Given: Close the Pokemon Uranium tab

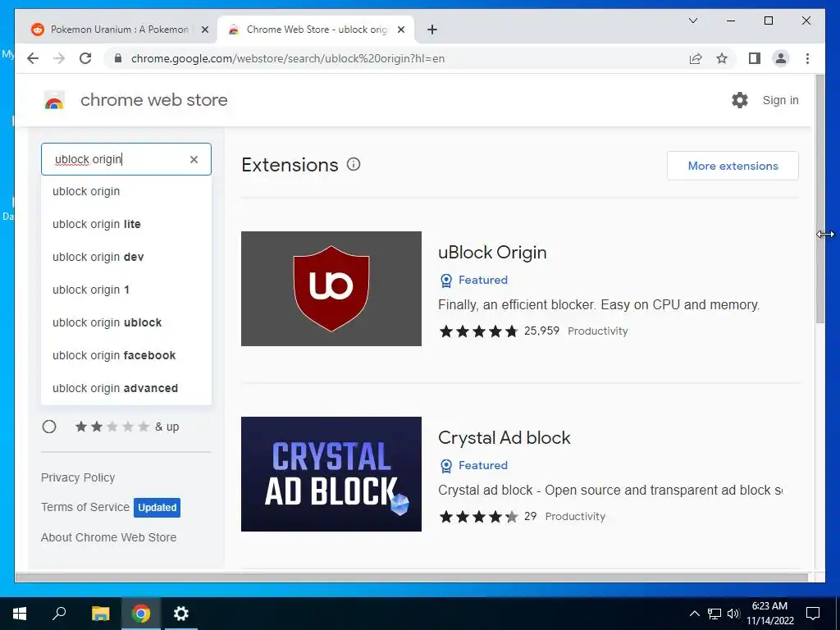Looking at the screenshot, I should point(204,30).
